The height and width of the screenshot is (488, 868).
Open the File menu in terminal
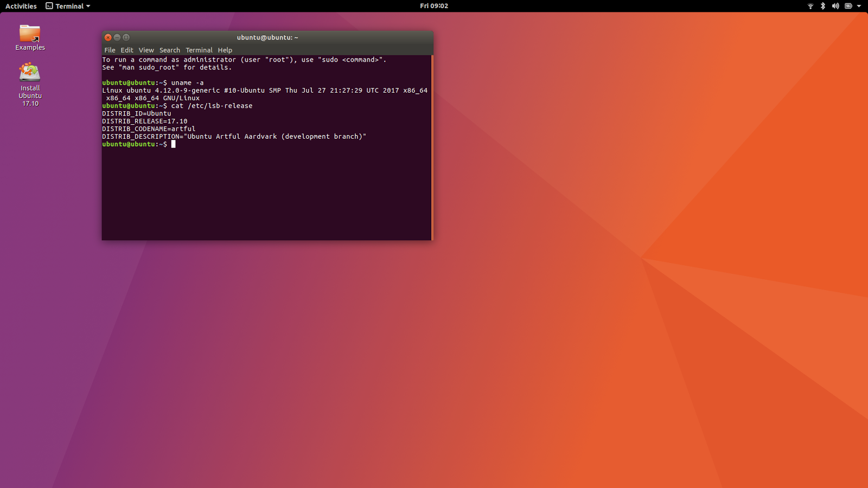click(110, 50)
